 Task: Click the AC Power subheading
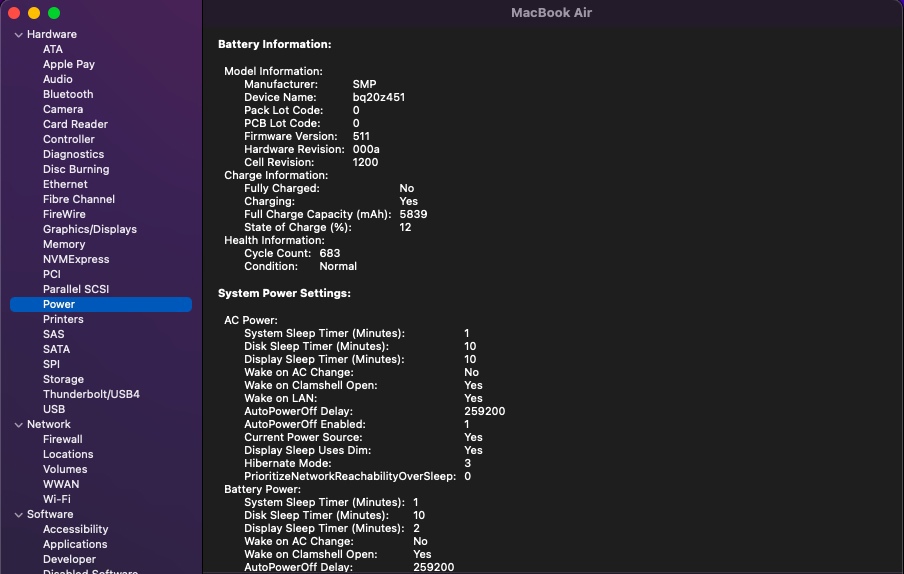pos(251,320)
